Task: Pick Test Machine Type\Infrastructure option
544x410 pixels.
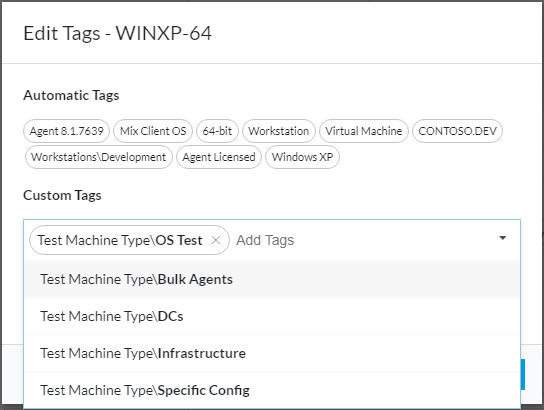Action: point(272,353)
